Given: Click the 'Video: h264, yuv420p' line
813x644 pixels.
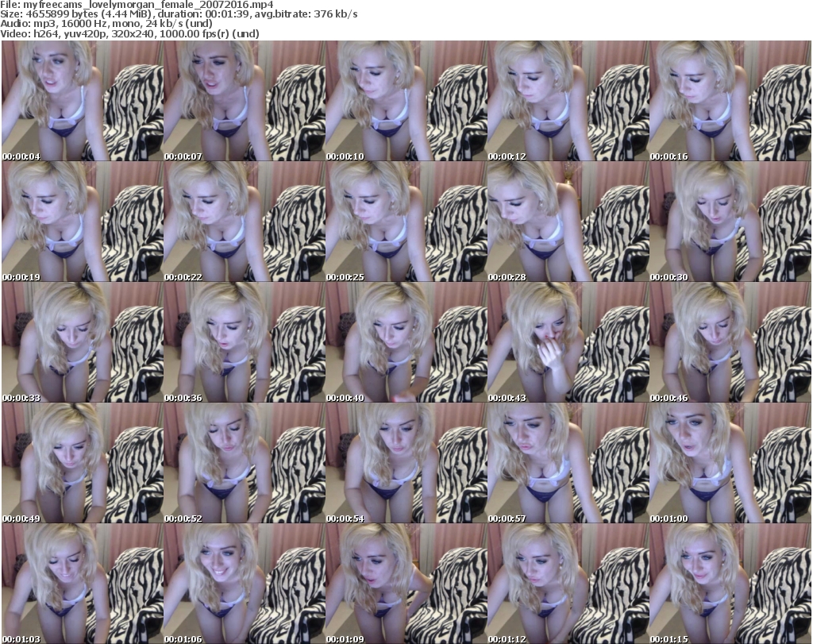Looking at the screenshot, I should (x=129, y=33).
